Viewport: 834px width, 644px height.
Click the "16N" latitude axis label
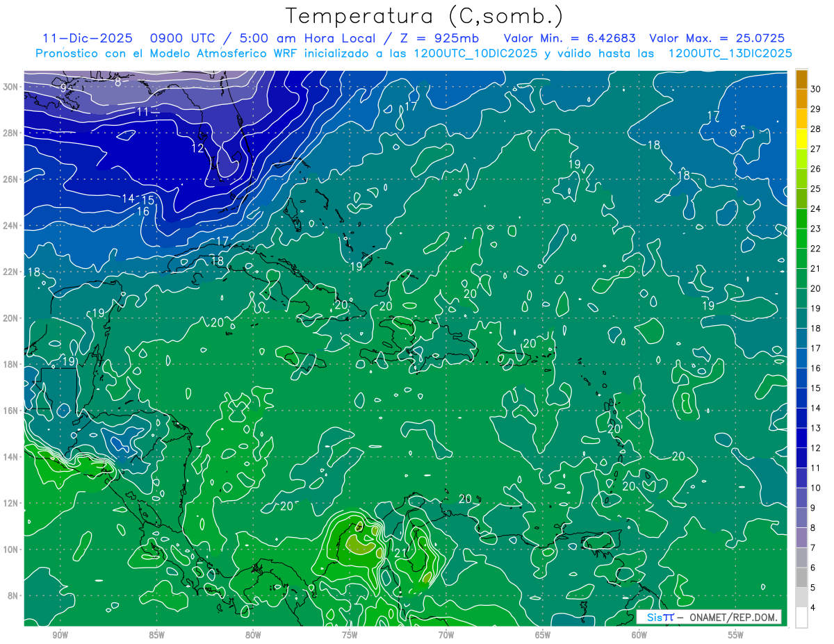pos(11,411)
